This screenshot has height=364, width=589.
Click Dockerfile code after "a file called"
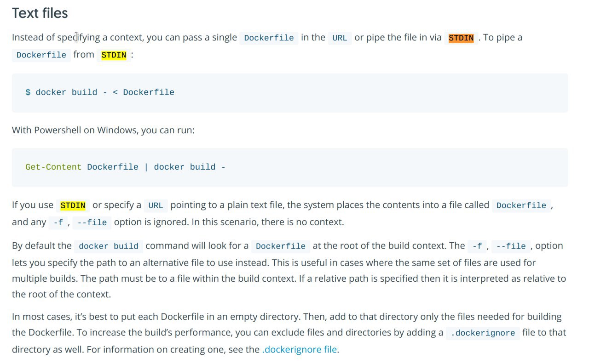(x=521, y=205)
